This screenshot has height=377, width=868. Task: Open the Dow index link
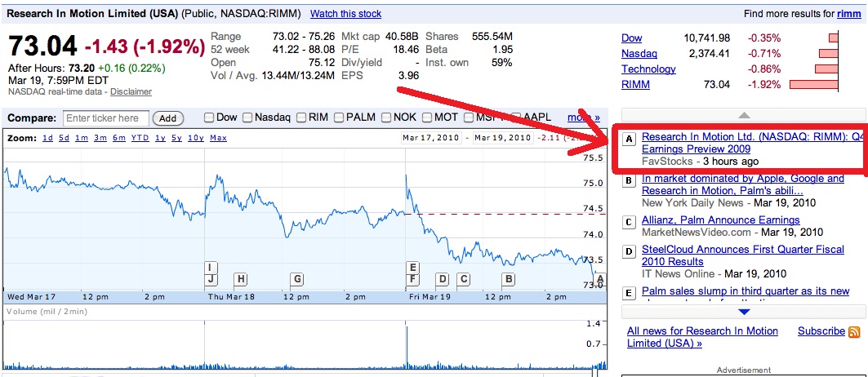(x=632, y=38)
